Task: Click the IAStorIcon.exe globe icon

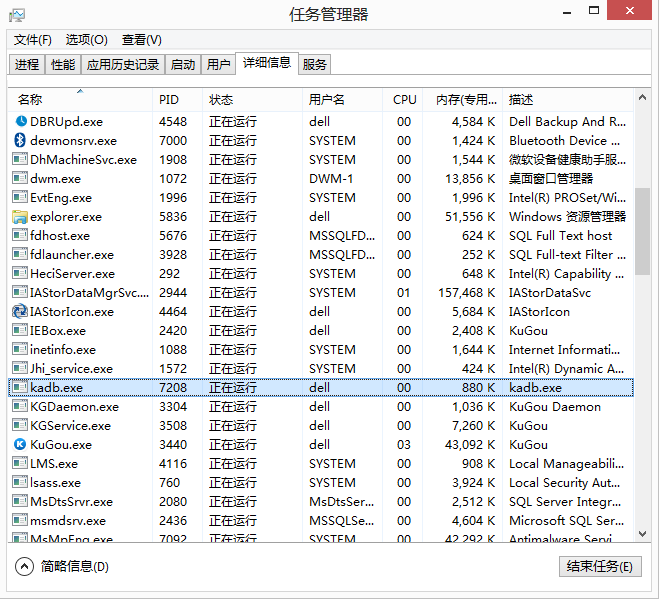Action: [x=20, y=311]
